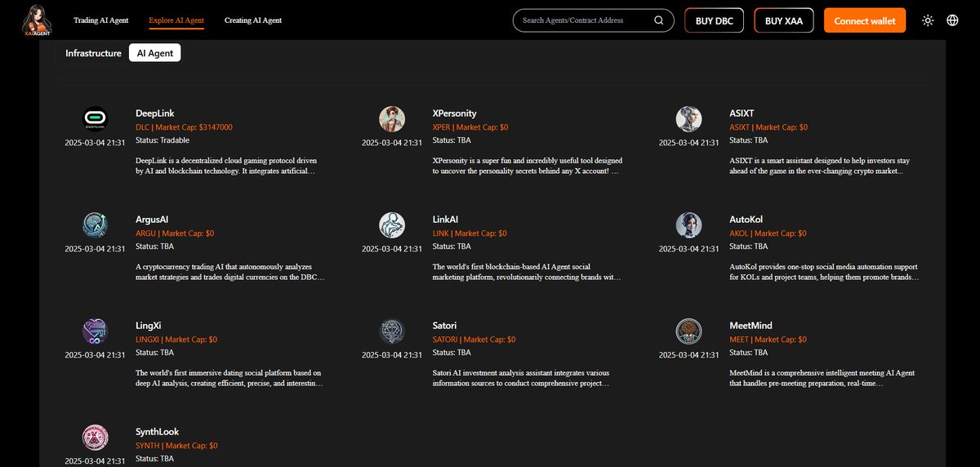Click MeetMind description paragraph
Viewport: 980px width, 467px height.
(822, 378)
